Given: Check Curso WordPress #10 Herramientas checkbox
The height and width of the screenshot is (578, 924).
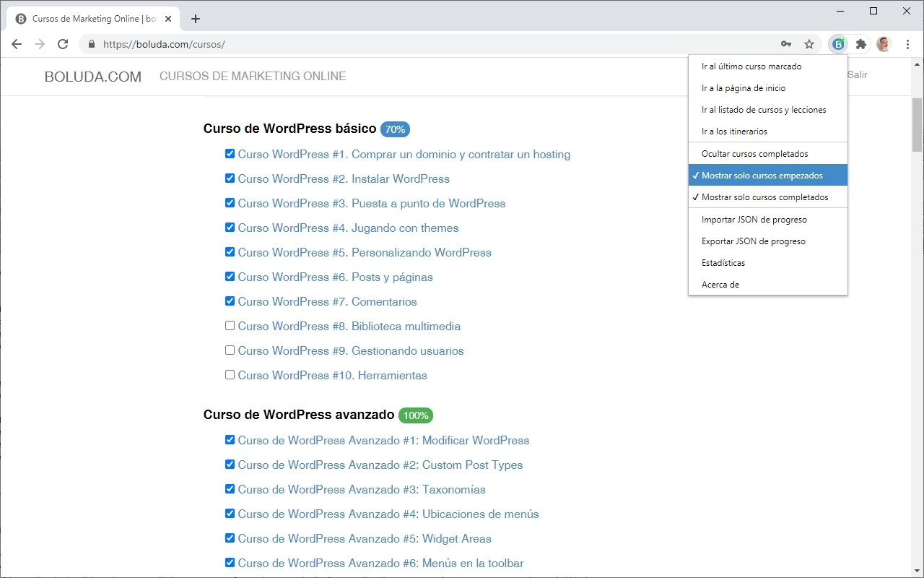Looking at the screenshot, I should [x=230, y=374].
